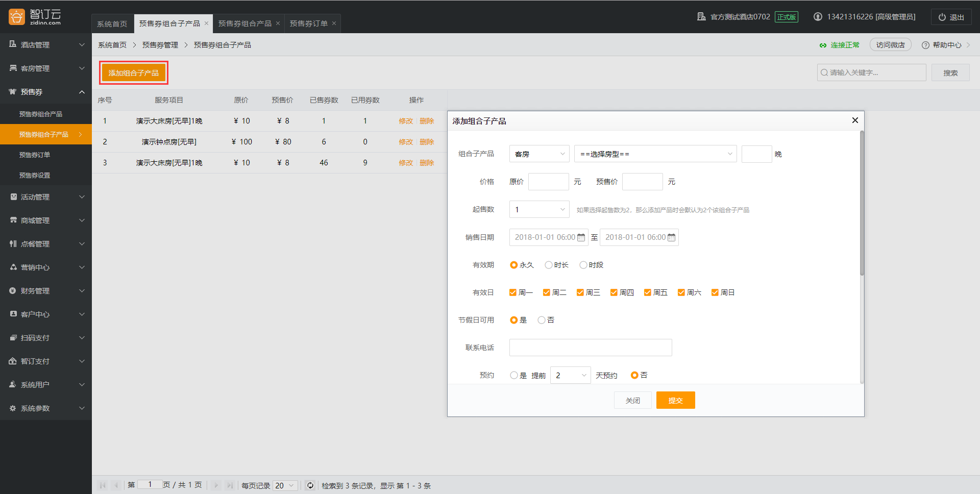Close the 添加组合子产品 dialog with X
The width and height of the screenshot is (980, 494).
tap(855, 120)
